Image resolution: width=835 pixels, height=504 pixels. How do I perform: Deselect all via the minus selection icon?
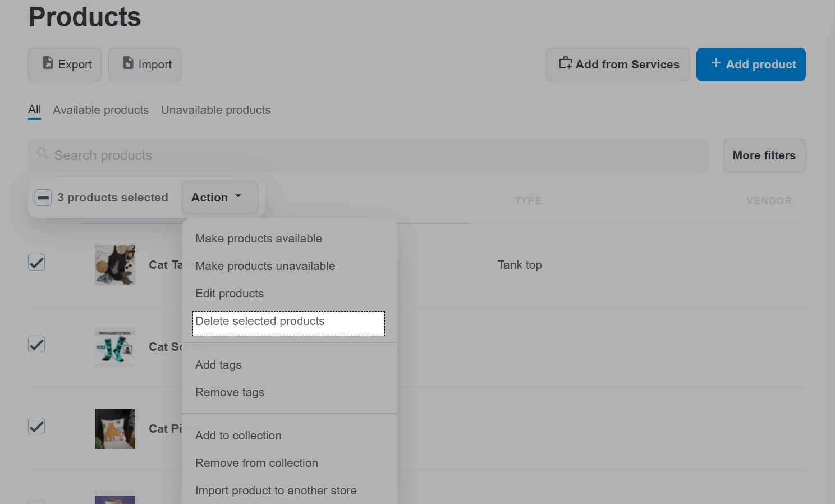(x=43, y=198)
